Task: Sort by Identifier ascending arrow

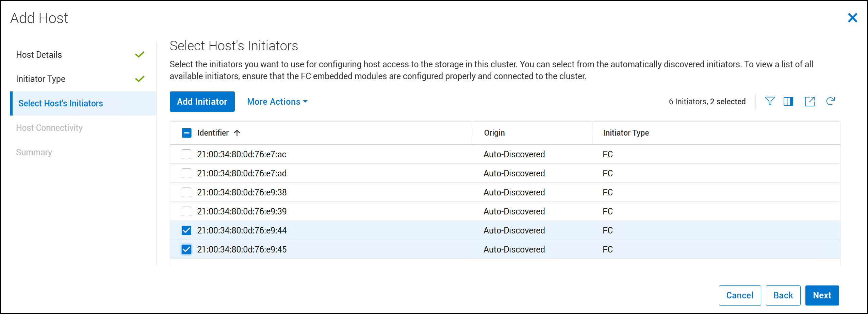Action: (x=237, y=133)
